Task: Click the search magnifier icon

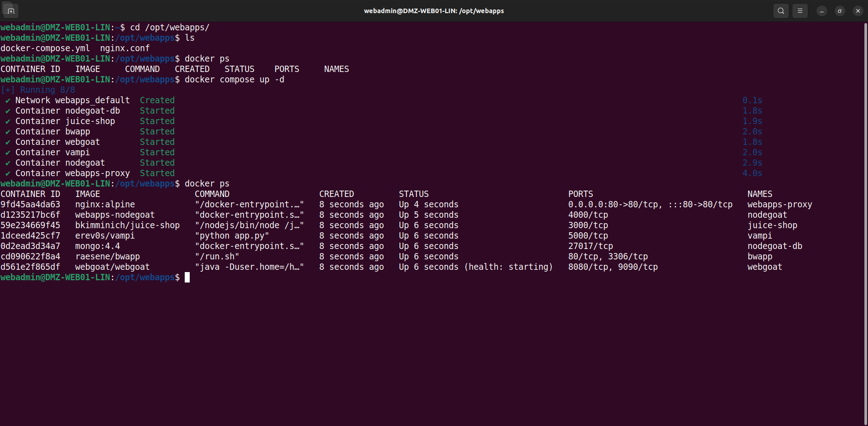Action: tap(781, 11)
